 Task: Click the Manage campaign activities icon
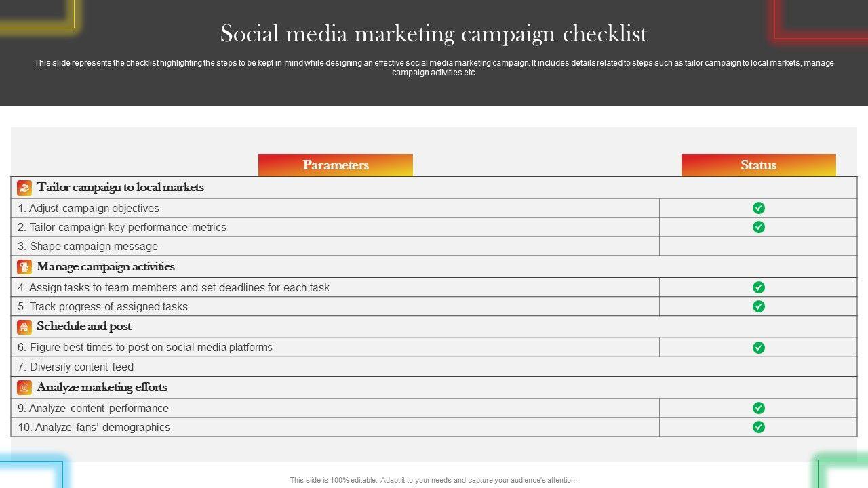(x=24, y=267)
